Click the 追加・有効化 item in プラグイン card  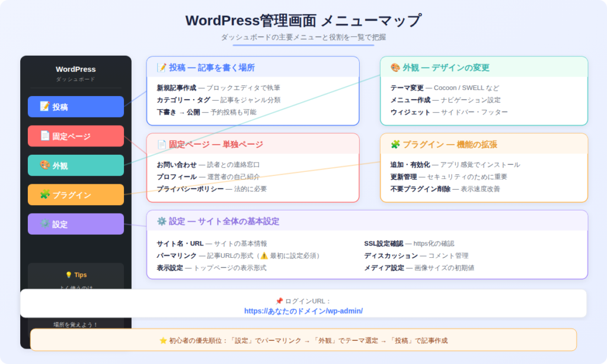point(410,164)
